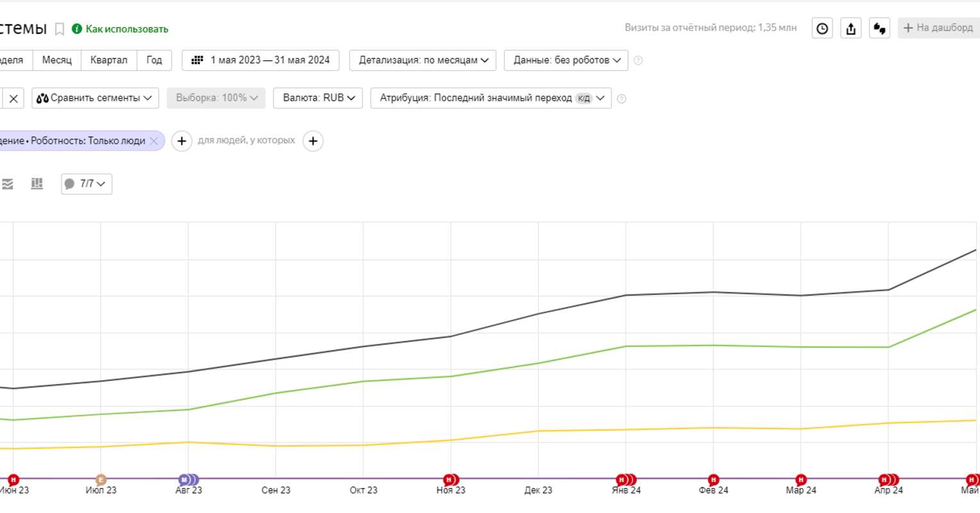The height and width of the screenshot is (513, 980).
Task: Bookmark this report with the flag icon
Action: click(60, 29)
